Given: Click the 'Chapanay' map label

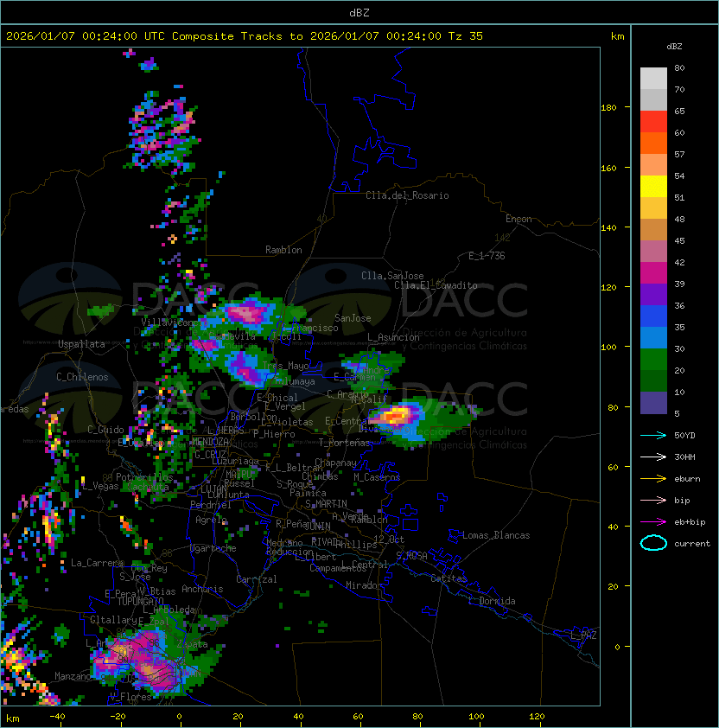Looking at the screenshot, I should point(335,463).
